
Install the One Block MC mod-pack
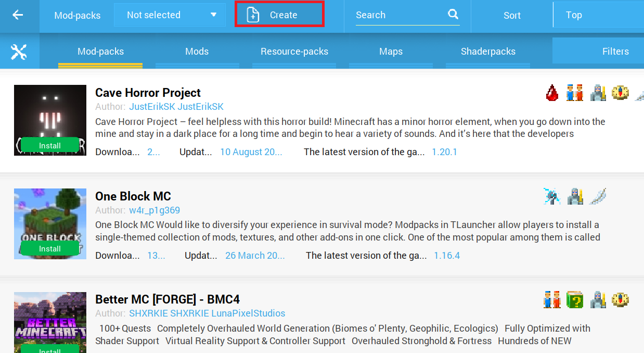pyautogui.click(x=50, y=249)
